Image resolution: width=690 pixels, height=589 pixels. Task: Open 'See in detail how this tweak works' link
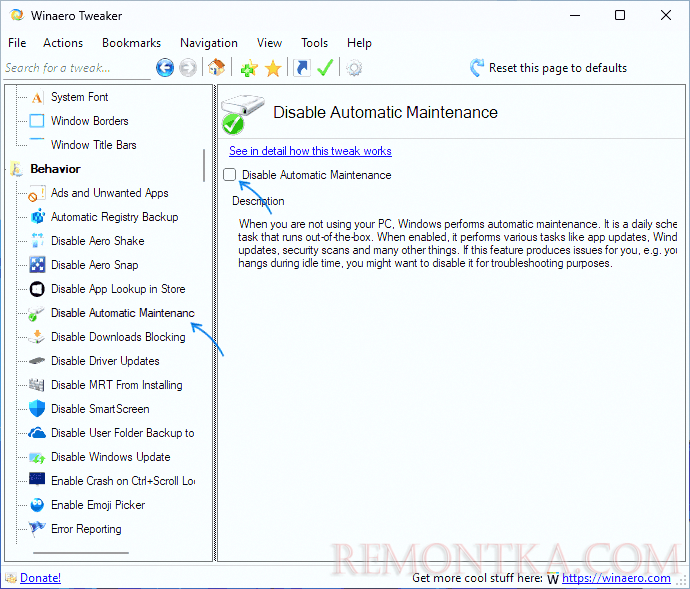[310, 151]
